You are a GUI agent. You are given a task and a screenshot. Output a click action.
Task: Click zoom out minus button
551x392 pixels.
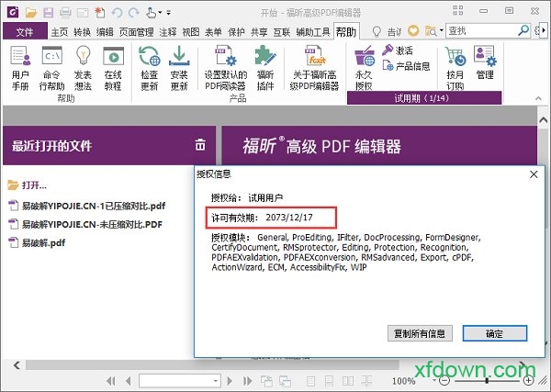(444, 380)
